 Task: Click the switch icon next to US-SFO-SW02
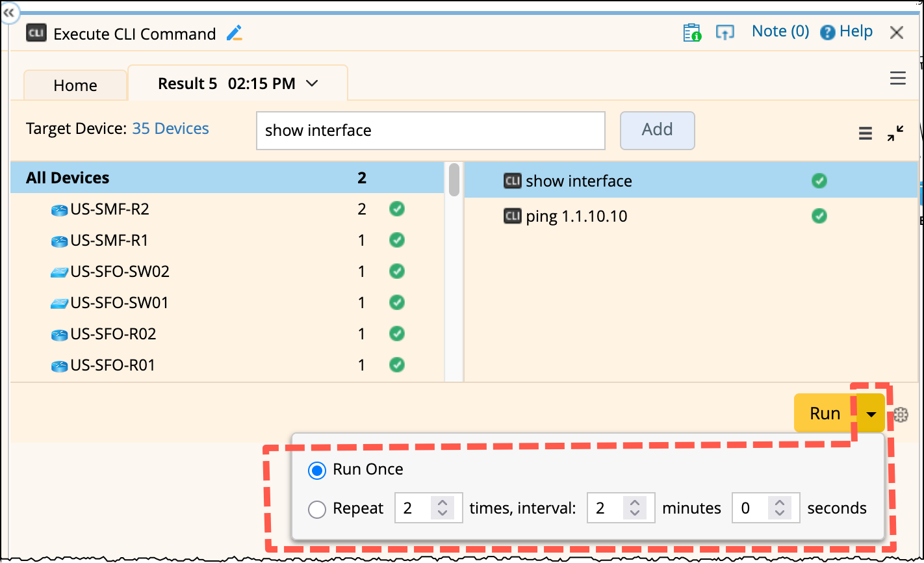coord(60,272)
